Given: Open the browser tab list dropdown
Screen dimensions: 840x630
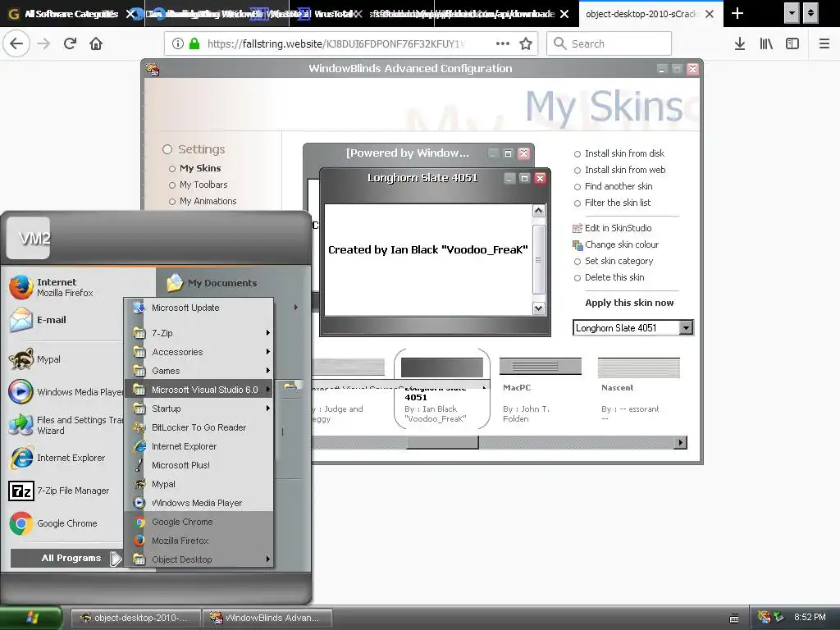Looking at the screenshot, I should pyautogui.click(x=792, y=13).
